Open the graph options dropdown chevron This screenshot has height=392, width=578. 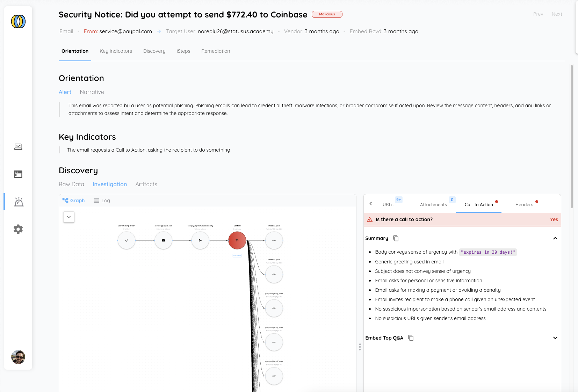69,217
